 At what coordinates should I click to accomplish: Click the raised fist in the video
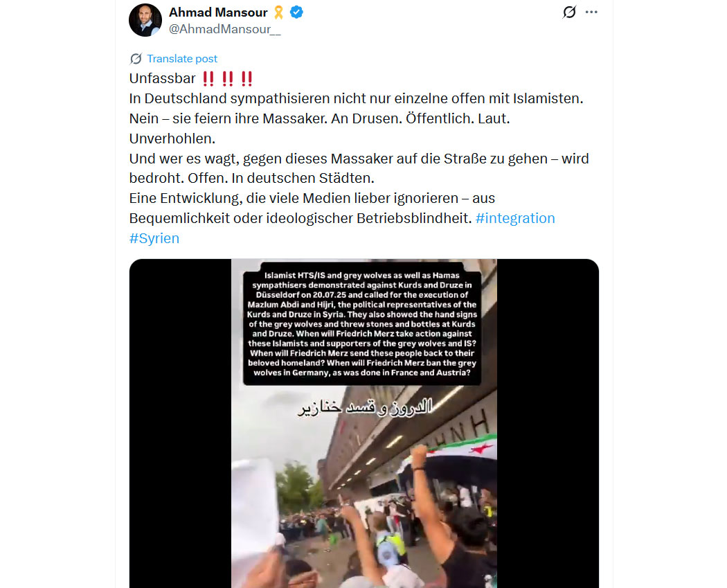[x=420, y=456]
